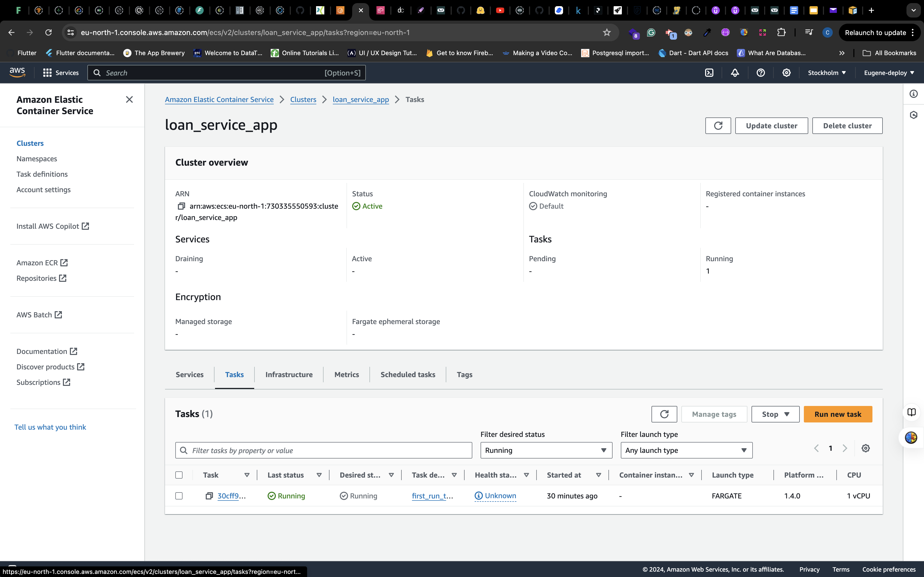Viewport: 924px width, 577px height.
Task: Close the ECS navigation sidebar
Action: [129, 100]
